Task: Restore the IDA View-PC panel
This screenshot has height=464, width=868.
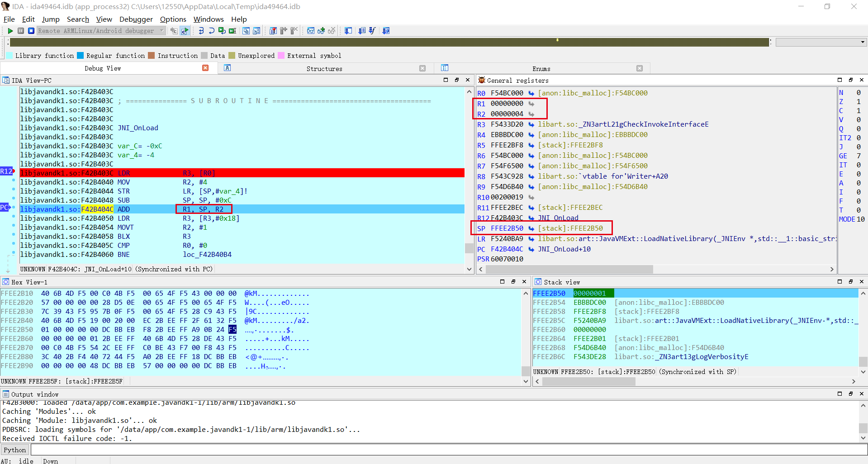Action: click(x=457, y=80)
